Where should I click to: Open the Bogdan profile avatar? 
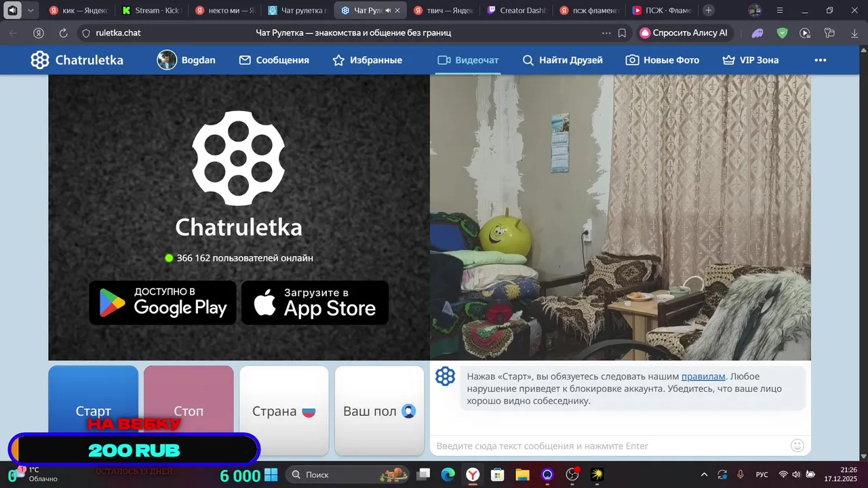[x=167, y=60]
